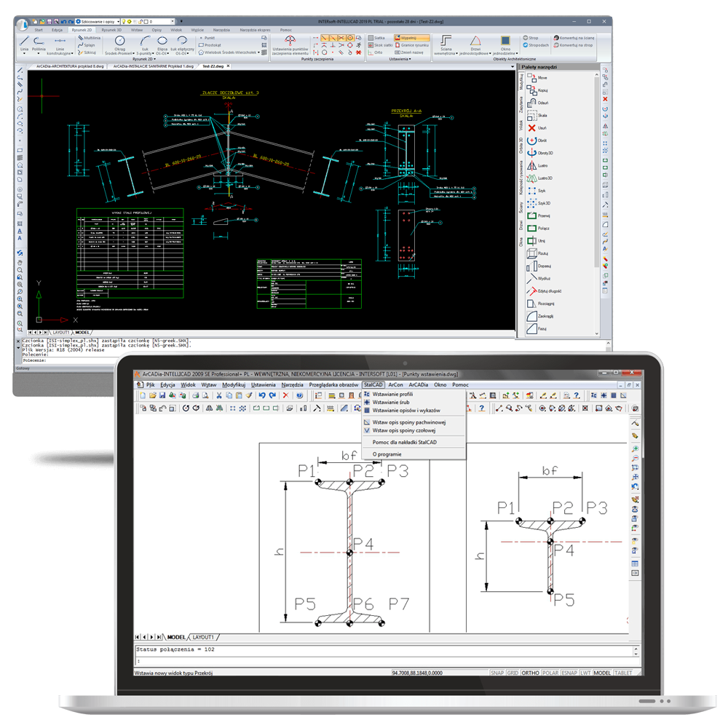The height and width of the screenshot is (728, 728).
Task: Insert Ściana wewnętrzna wall object
Action: [x=446, y=45]
